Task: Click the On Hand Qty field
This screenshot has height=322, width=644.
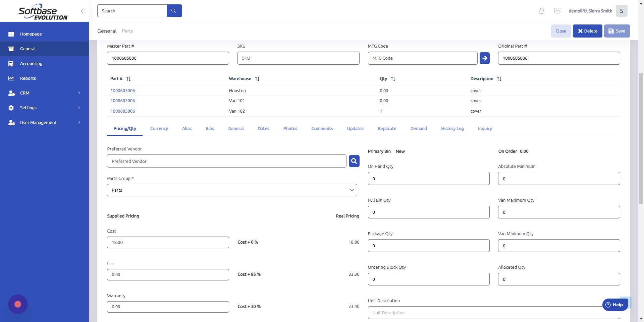Action: pyautogui.click(x=429, y=179)
